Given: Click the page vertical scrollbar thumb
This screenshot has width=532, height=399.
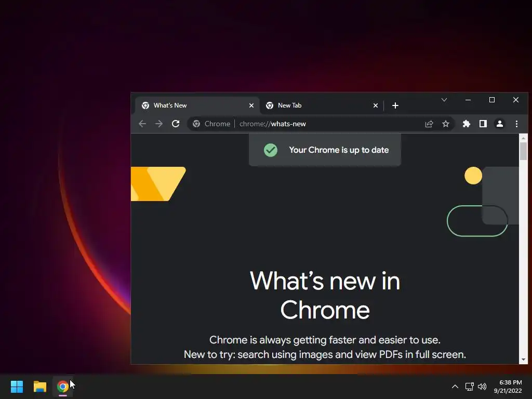Looking at the screenshot, I should coord(523,151).
